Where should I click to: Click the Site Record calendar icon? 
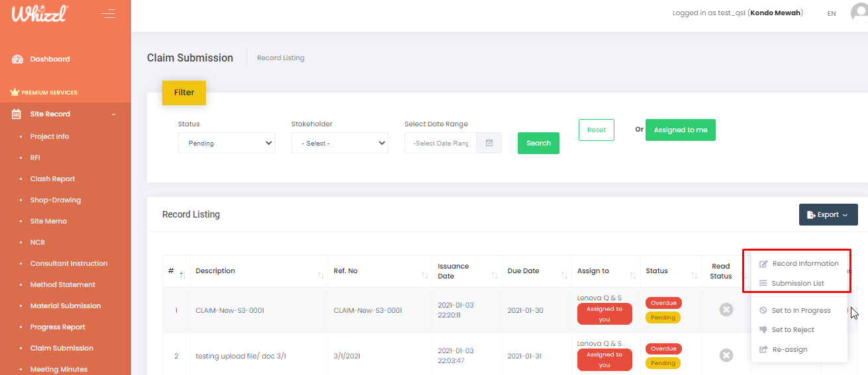coord(17,114)
